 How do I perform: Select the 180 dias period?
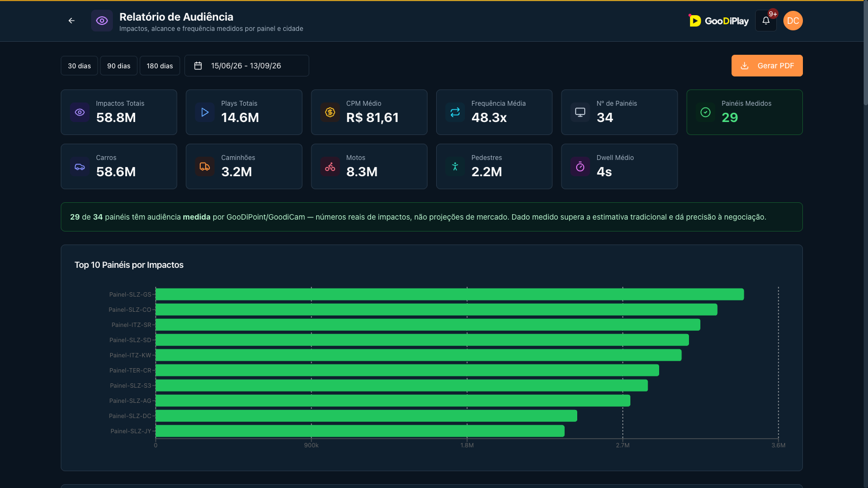tap(160, 66)
